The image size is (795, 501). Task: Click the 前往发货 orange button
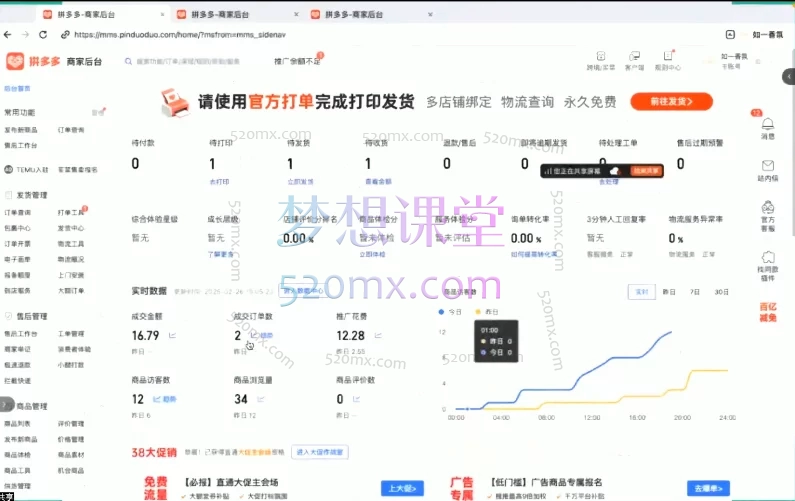(x=671, y=101)
